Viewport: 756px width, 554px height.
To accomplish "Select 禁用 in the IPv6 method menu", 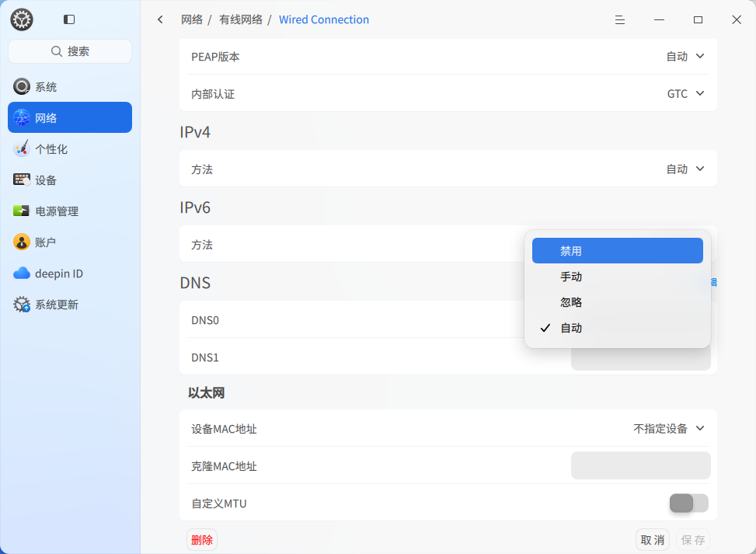I will [618, 251].
